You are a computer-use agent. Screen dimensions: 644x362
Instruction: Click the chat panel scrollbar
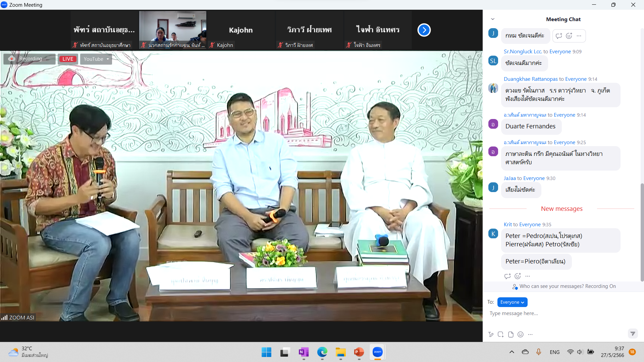pos(642,232)
